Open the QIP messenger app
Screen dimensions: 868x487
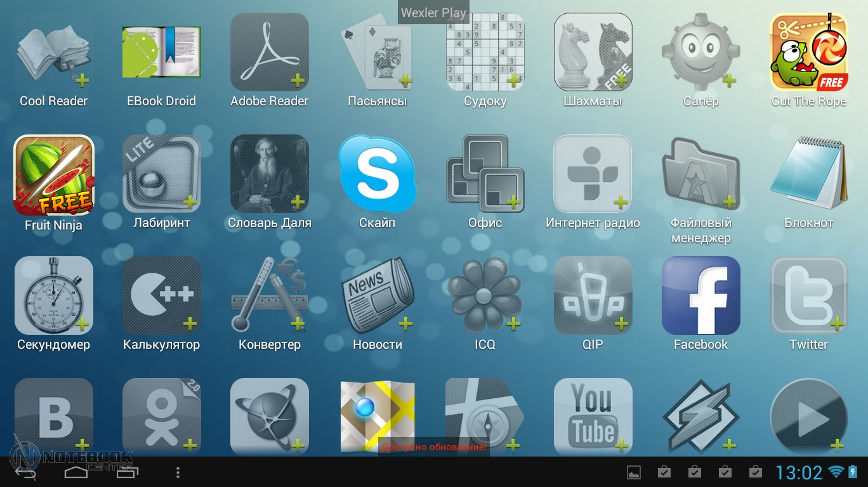click(x=593, y=296)
